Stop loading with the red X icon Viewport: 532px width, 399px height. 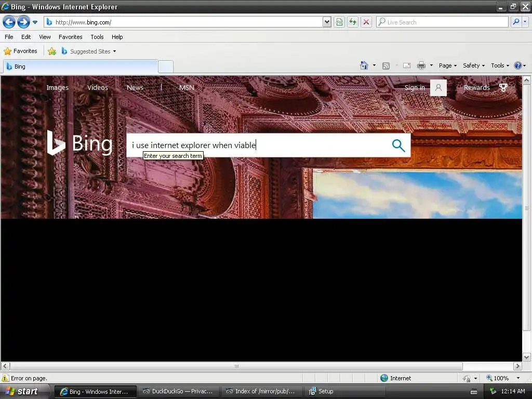[366, 22]
